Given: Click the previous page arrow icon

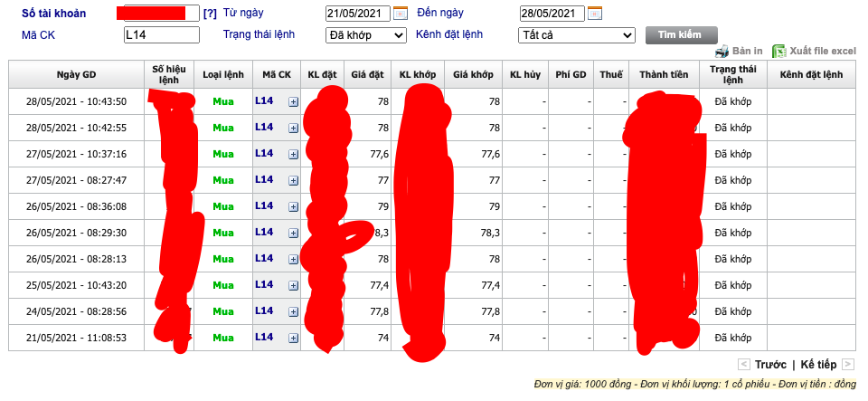Looking at the screenshot, I should pyautogui.click(x=744, y=365).
